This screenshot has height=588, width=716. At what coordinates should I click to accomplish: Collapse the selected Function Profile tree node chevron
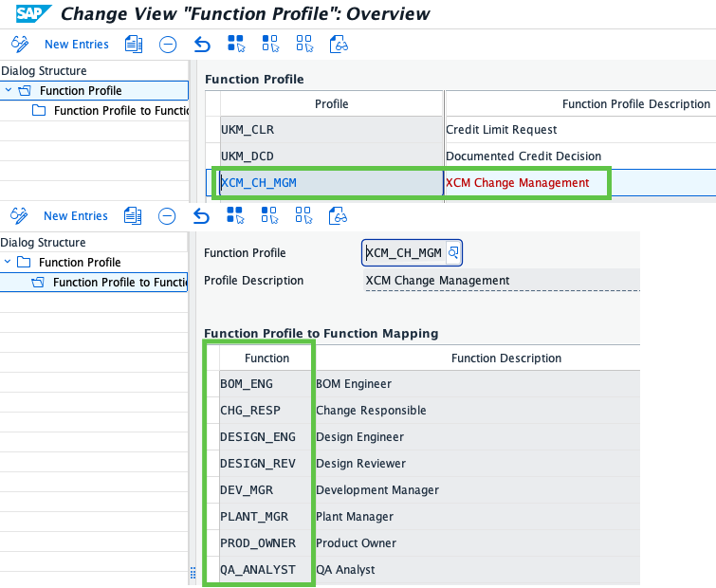tap(9, 91)
